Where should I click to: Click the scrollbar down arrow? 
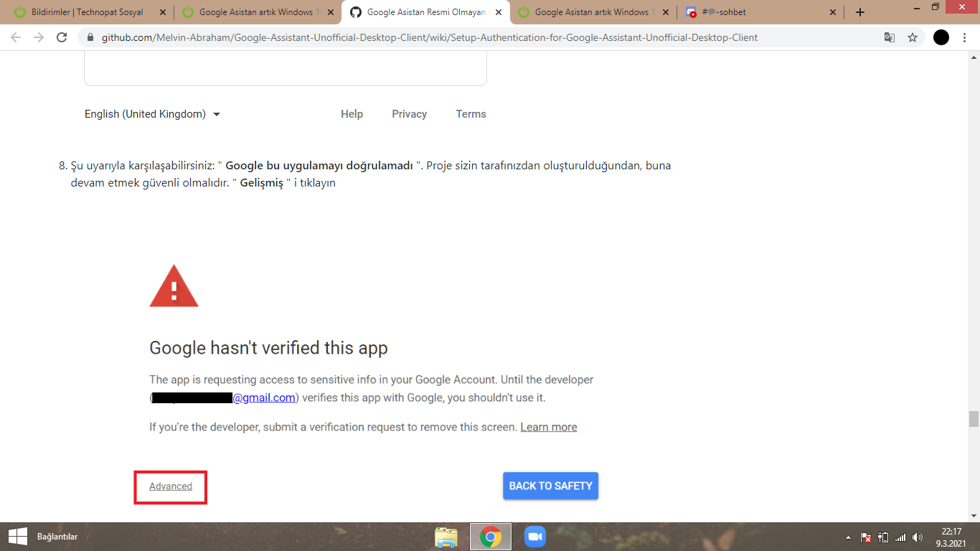[974, 516]
